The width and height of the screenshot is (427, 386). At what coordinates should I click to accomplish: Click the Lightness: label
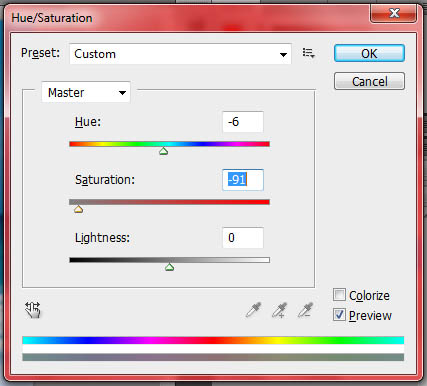[x=102, y=238]
